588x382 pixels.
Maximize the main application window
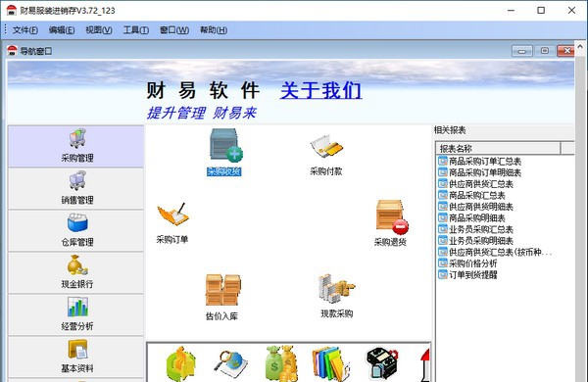point(541,10)
